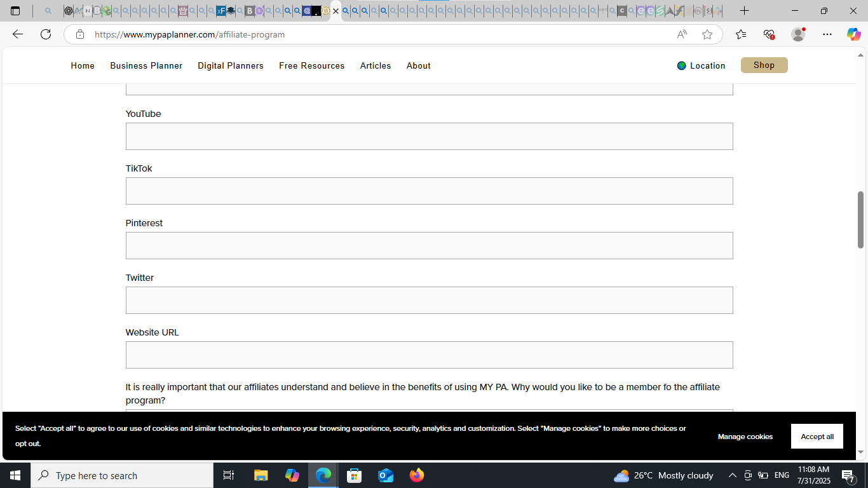The height and width of the screenshot is (488, 868).
Task: Open Microsoft Store from the taskbar
Action: tap(355, 475)
